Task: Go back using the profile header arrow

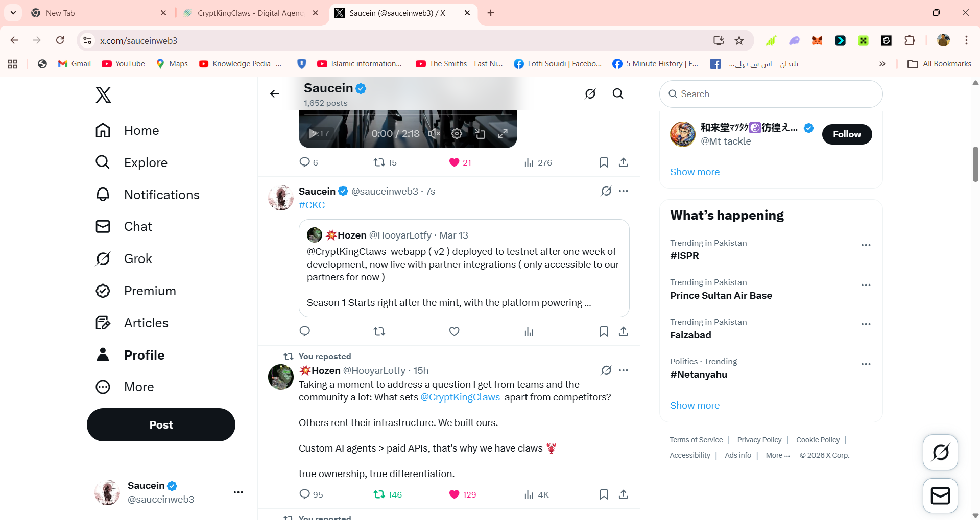Action: pyautogui.click(x=275, y=93)
